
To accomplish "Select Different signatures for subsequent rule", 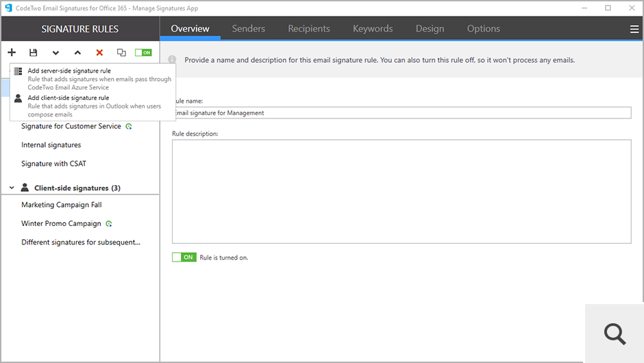I will click(x=81, y=242).
